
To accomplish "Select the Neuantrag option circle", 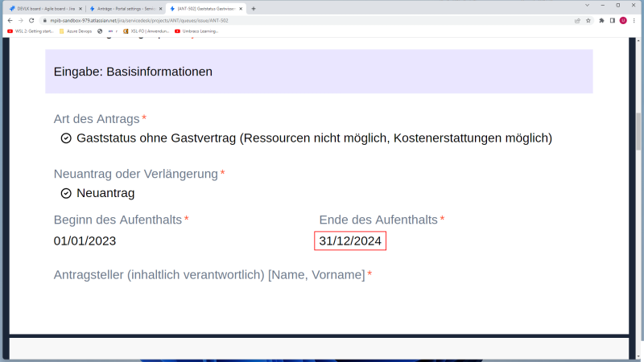I will (x=66, y=193).
